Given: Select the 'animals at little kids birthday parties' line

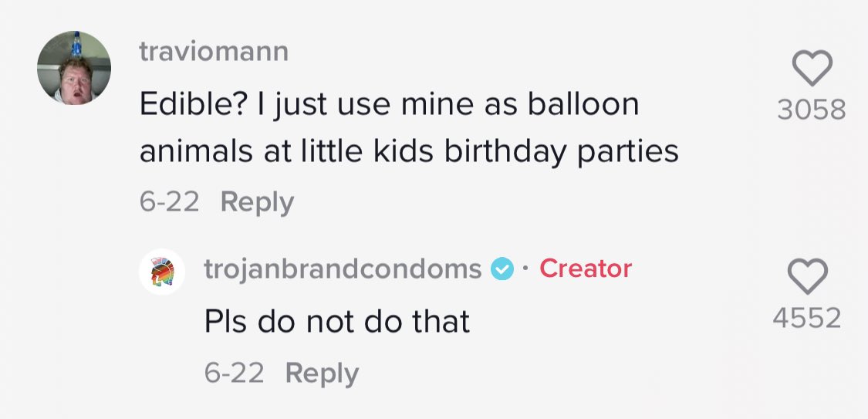Looking at the screenshot, I should (409, 152).
